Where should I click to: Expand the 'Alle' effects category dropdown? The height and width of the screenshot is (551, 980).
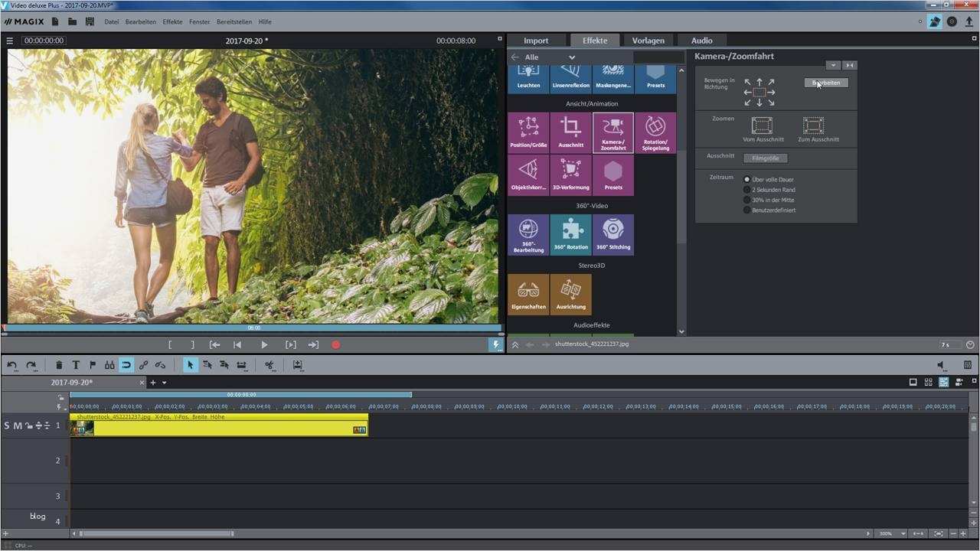[571, 57]
